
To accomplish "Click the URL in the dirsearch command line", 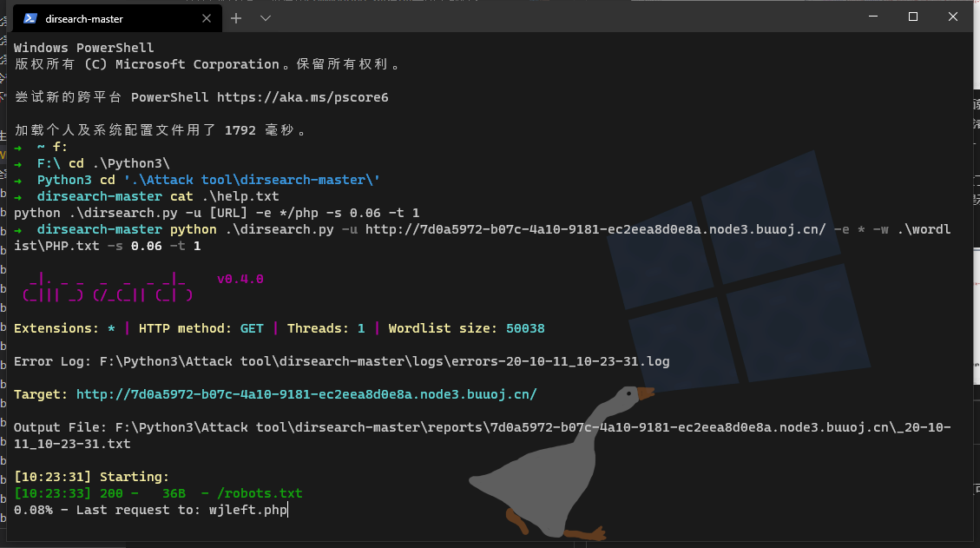I will [x=595, y=229].
